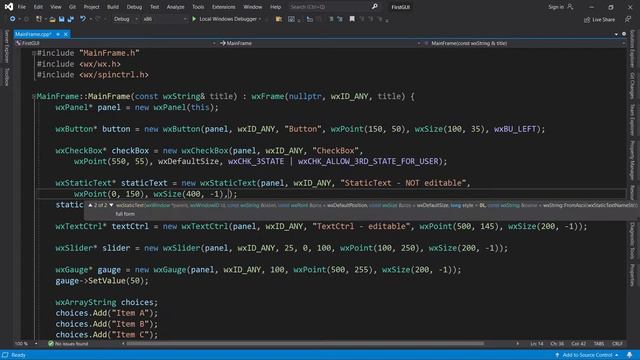
Task: Click the New Project toolbar icon
Action: pyautogui.click(x=39, y=19)
